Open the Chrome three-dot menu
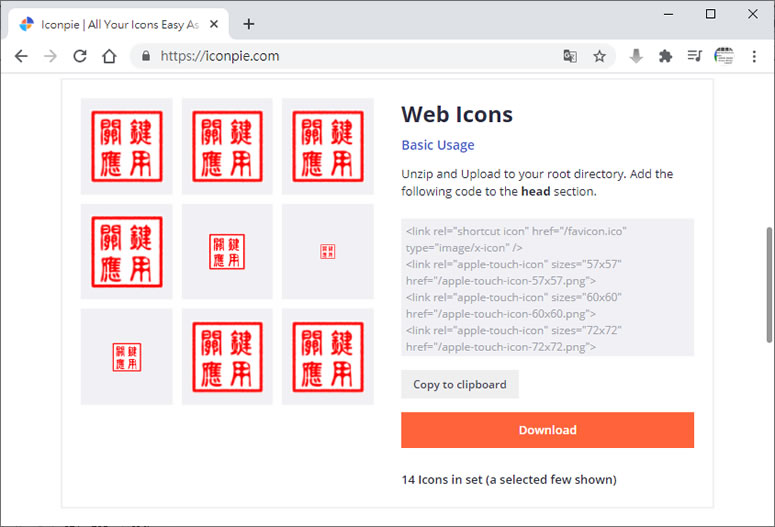This screenshot has height=527, width=775. tap(754, 57)
